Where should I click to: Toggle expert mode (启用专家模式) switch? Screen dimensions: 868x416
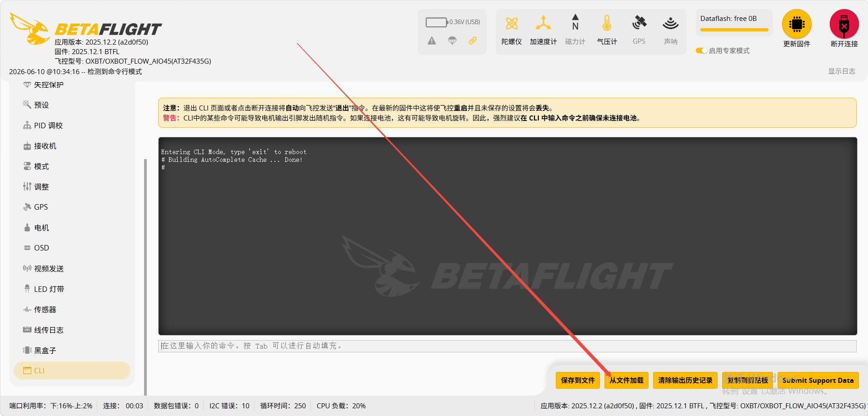701,50
